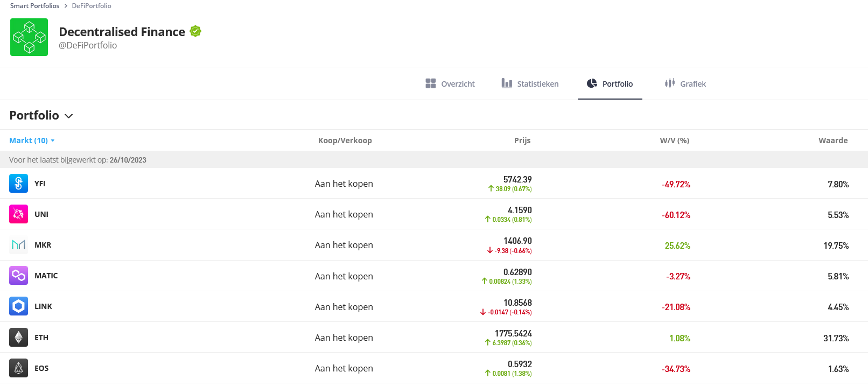Click the EOS coin icon
Screen dimensions: 868x386
tap(18, 368)
